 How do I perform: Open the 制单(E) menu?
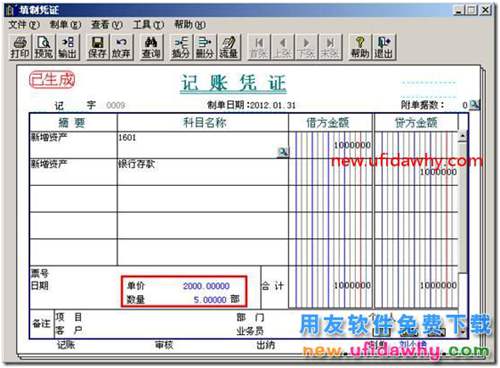(65, 24)
